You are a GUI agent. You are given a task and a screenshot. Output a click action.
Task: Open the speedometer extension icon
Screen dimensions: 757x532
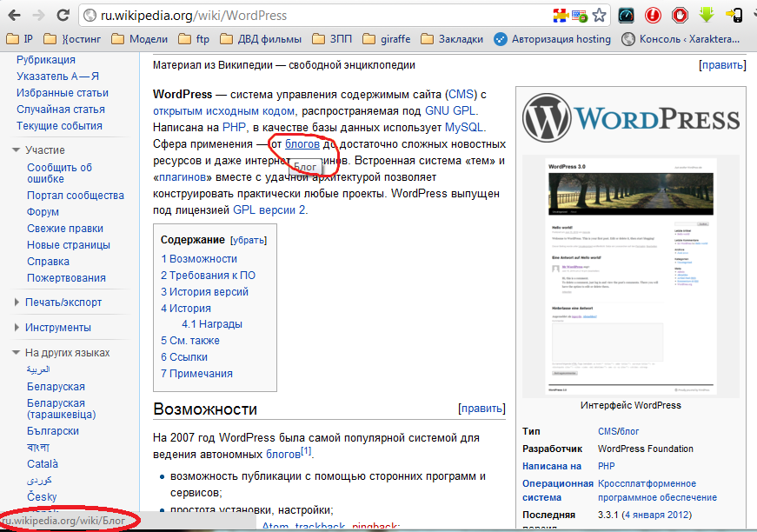coord(626,16)
